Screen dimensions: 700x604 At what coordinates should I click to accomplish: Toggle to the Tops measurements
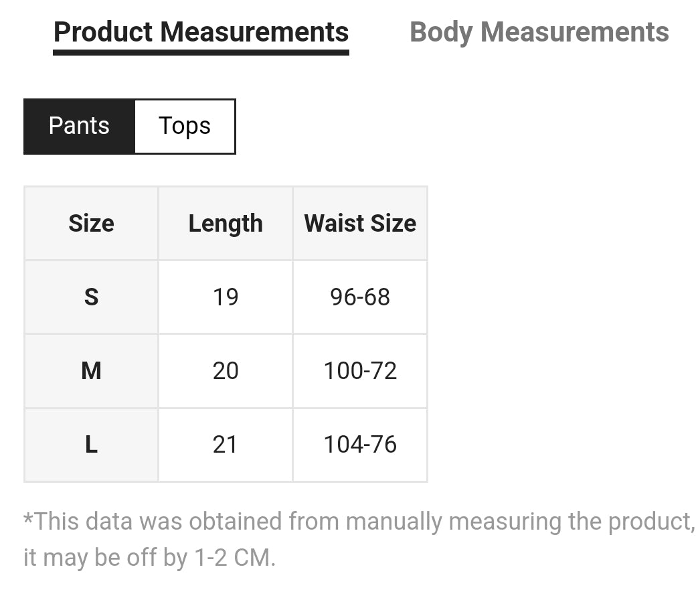(185, 126)
